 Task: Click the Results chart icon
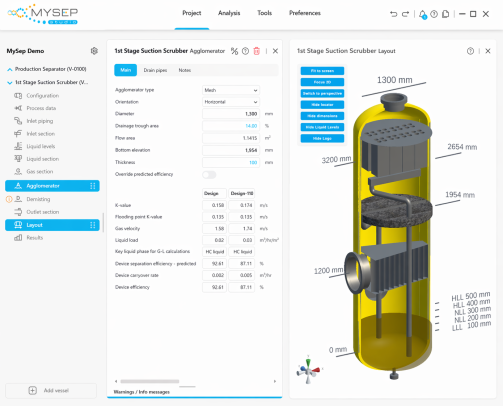click(x=18, y=238)
